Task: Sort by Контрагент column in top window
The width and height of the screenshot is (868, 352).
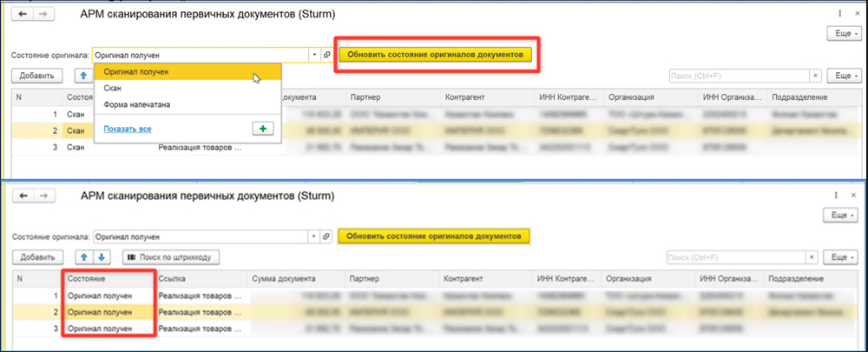Action: coord(487,97)
